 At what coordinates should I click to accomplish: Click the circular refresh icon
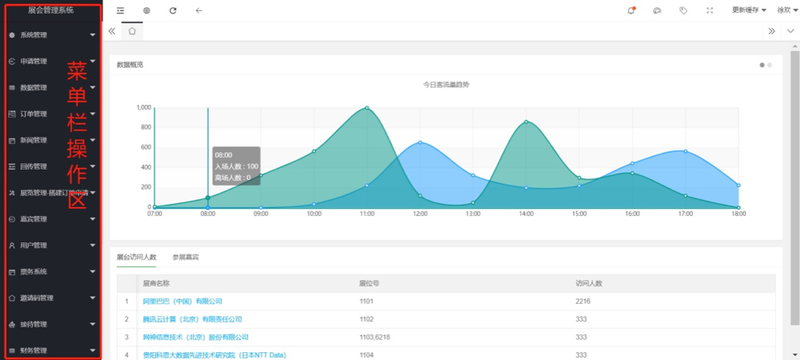173,10
